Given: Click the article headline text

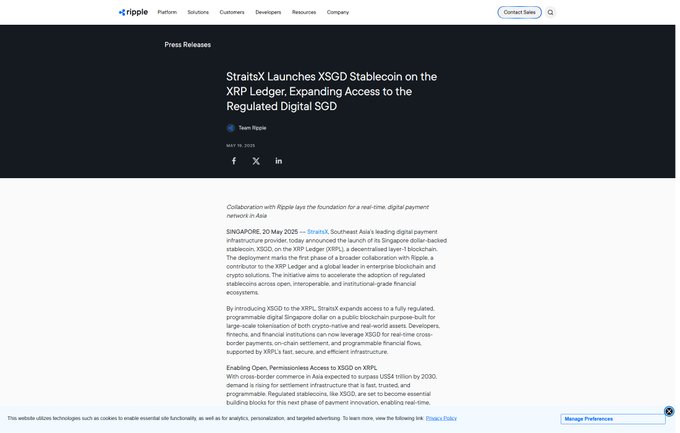Looking at the screenshot, I should click(x=332, y=92).
